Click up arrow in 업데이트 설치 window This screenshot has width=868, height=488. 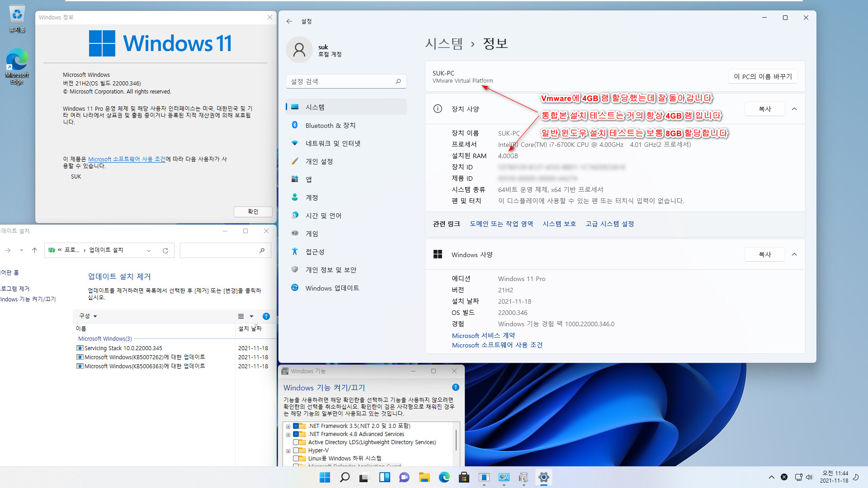pos(34,250)
